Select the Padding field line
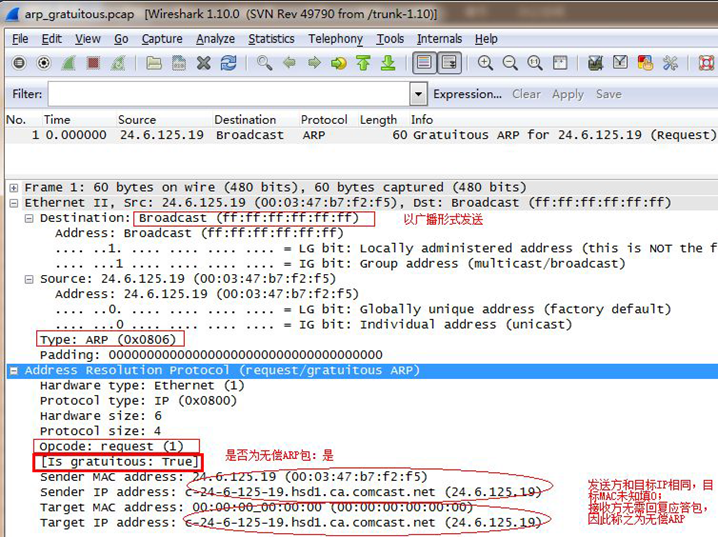 click(x=211, y=355)
